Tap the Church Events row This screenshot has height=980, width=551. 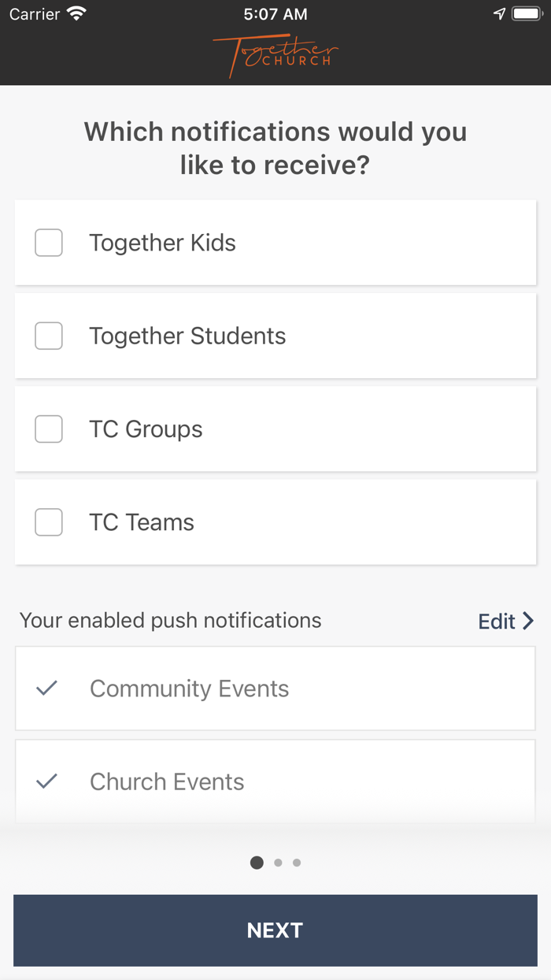275,781
